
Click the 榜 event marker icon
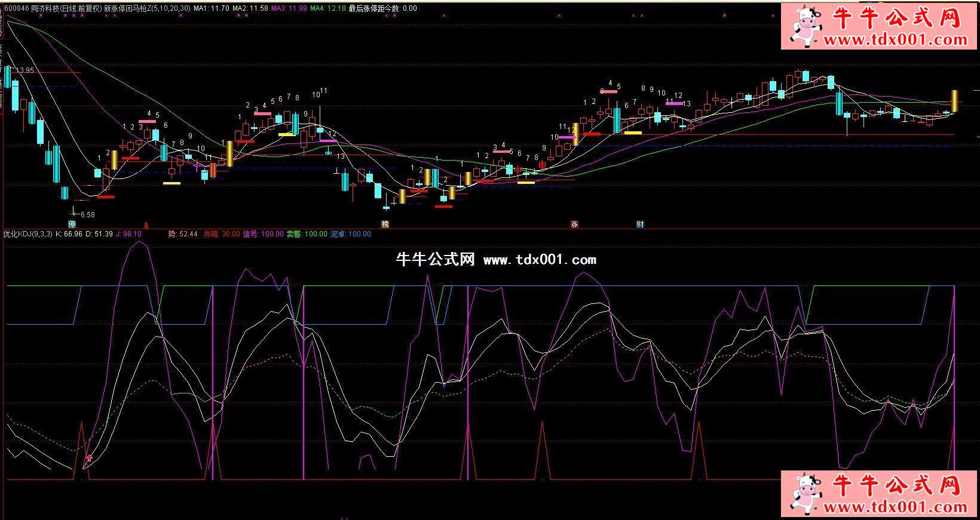(385, 224)
